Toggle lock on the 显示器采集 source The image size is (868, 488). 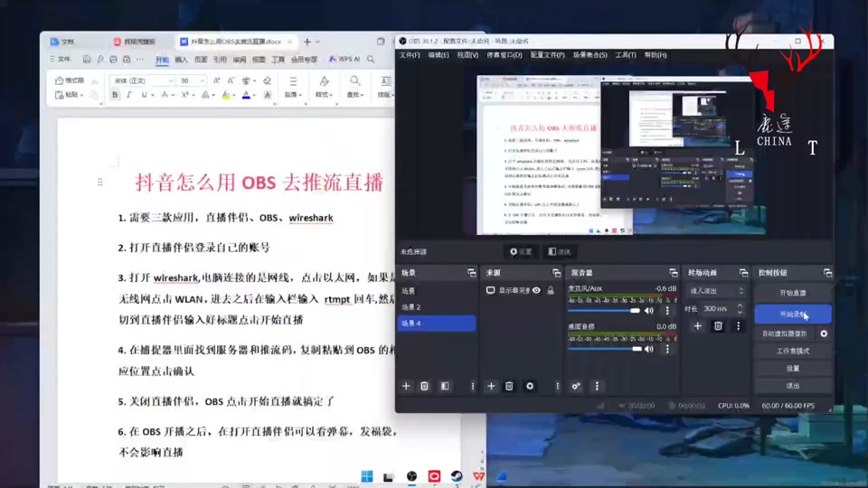coord(551,290)
